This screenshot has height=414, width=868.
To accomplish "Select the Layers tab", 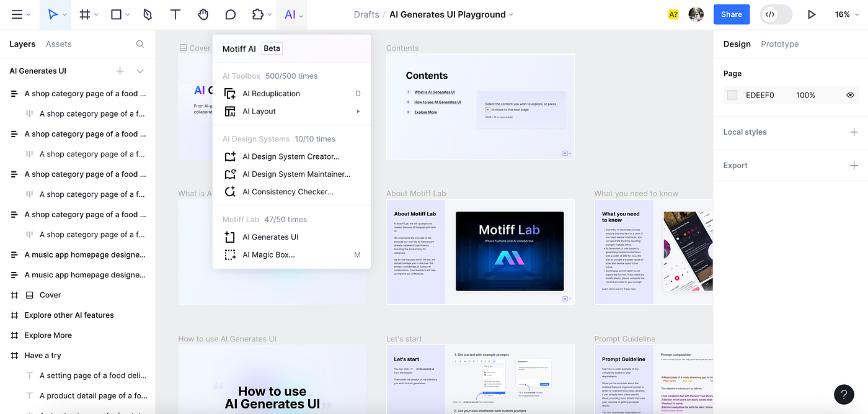I will click(22, 44).
